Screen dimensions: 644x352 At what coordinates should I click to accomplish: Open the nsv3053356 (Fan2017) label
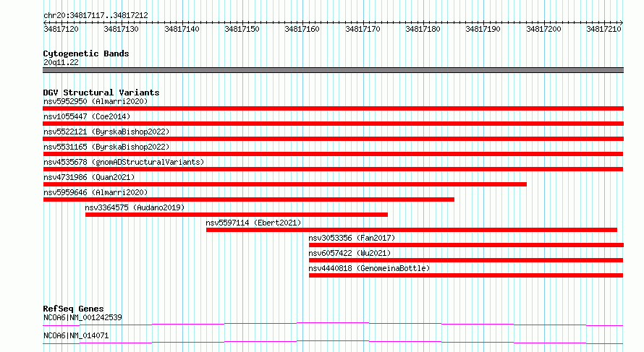pyautogui.click(x=352, y=238)
